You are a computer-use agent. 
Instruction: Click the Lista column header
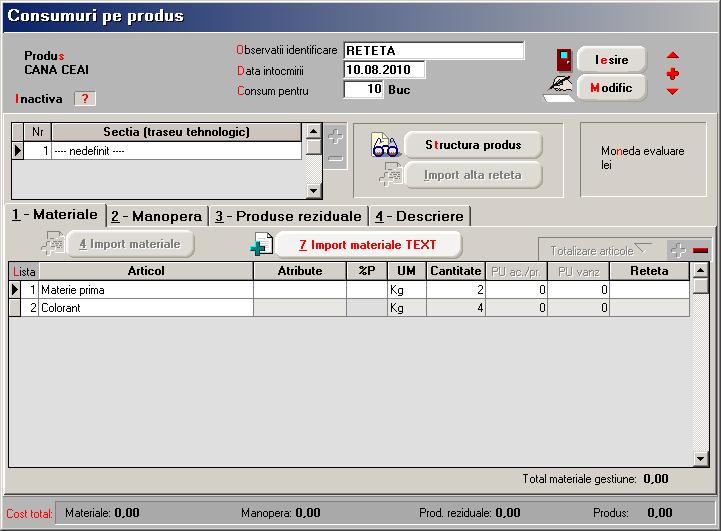click(x=24, y=271)
